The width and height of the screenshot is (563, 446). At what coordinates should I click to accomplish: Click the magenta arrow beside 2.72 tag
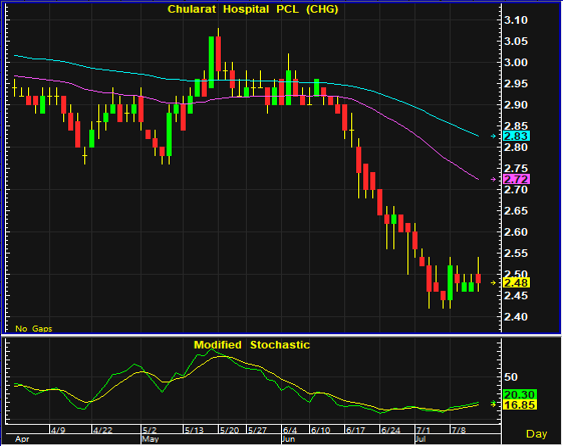(x=494, y=179)
